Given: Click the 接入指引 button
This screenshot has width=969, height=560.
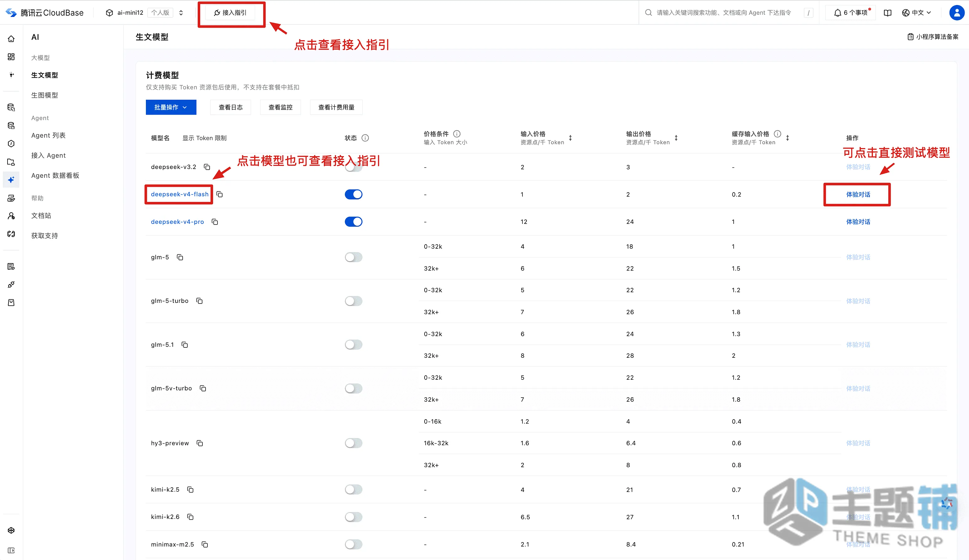Looking at the screenshot, I should pos(230,13).
